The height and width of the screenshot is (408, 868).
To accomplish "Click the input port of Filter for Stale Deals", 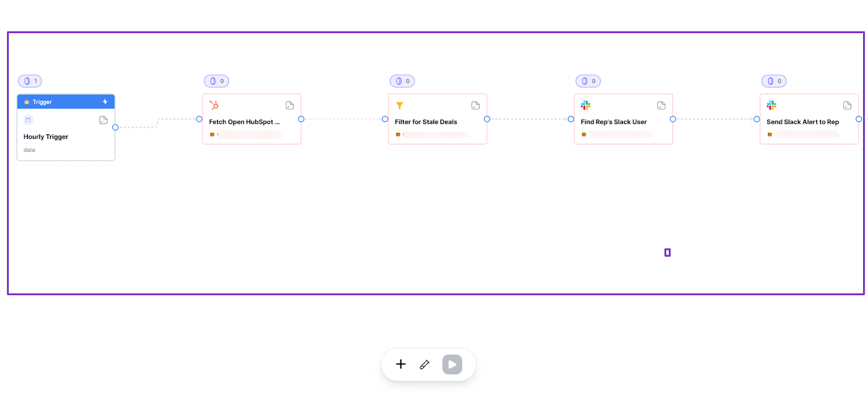I will (385, 119).
